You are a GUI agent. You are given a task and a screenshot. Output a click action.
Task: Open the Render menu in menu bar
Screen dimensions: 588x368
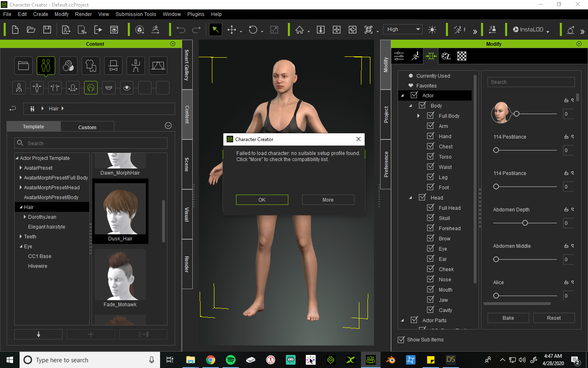point(83,14)
